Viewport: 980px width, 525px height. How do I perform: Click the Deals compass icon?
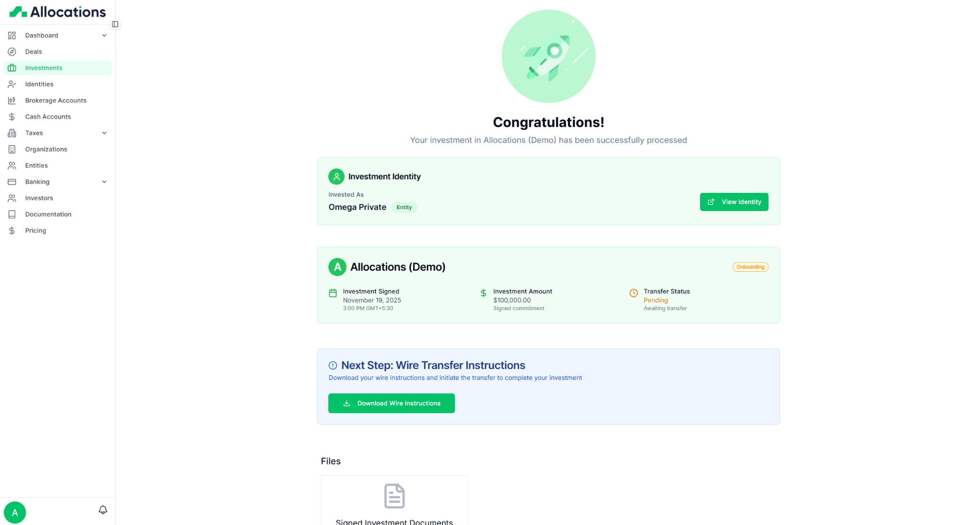click(12, 52)
